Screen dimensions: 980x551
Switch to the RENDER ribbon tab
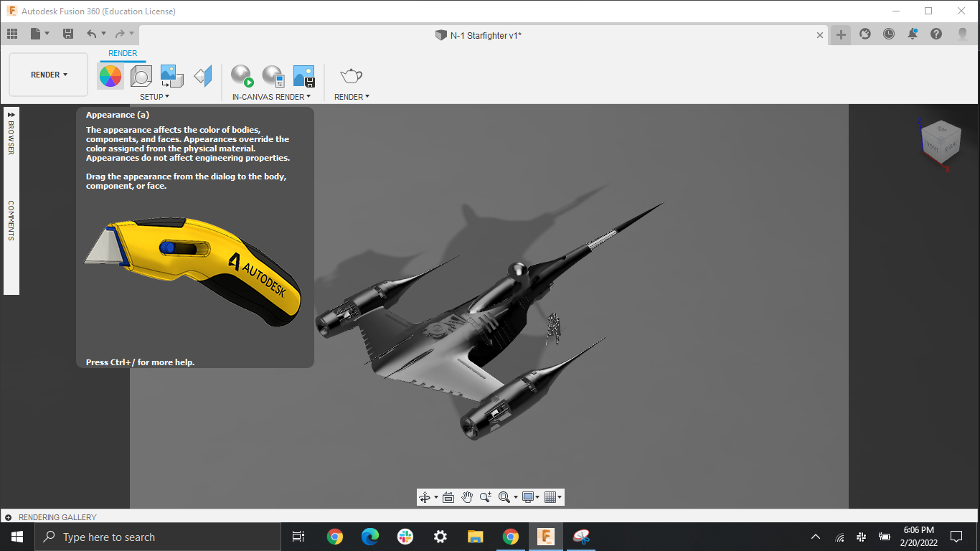[123, 53]
